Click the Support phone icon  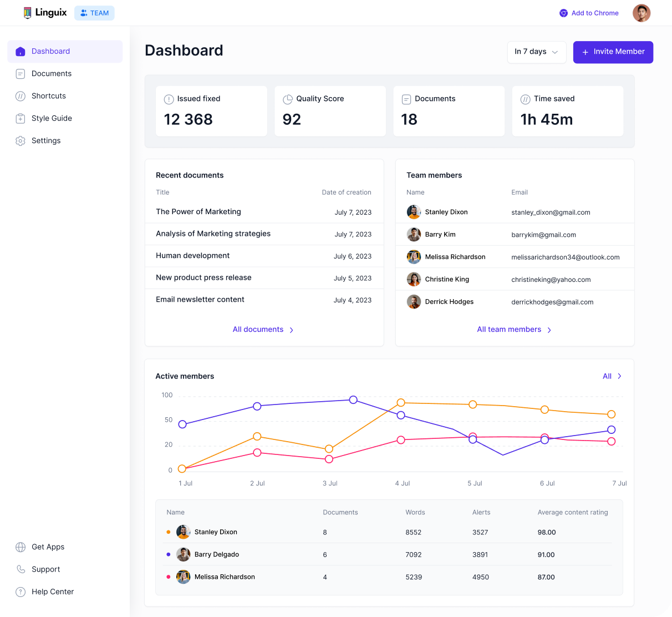21,569
